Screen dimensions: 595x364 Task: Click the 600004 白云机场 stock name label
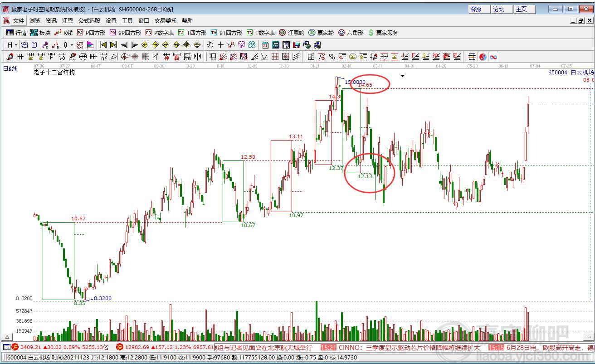(x=571, y=72)
